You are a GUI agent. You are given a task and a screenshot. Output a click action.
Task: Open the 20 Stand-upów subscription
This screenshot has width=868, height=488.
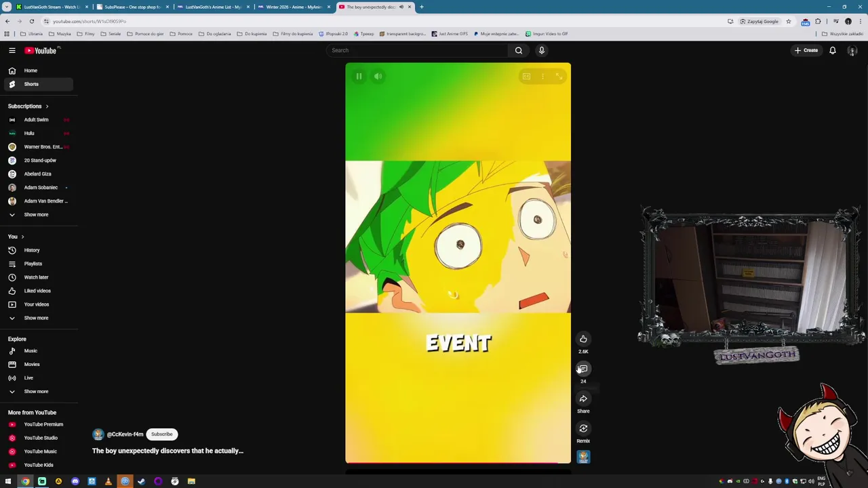click(x=37, y=161)
